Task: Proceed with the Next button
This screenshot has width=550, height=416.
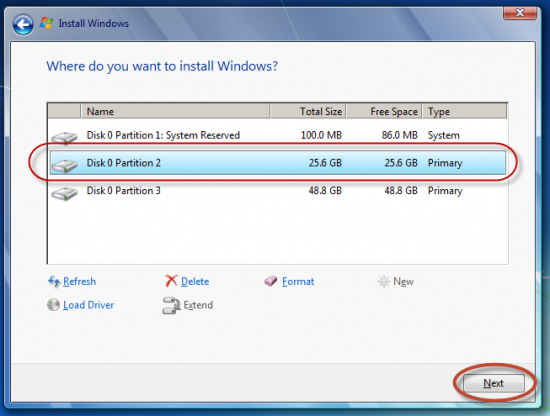Action: [x=494, y=383]
